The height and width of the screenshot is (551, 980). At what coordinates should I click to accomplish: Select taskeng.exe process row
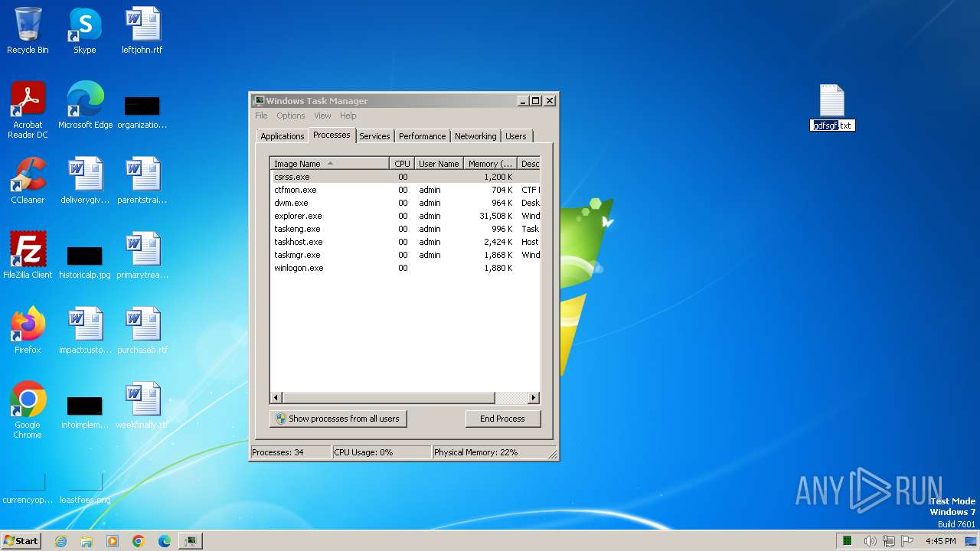coord(405,229)
